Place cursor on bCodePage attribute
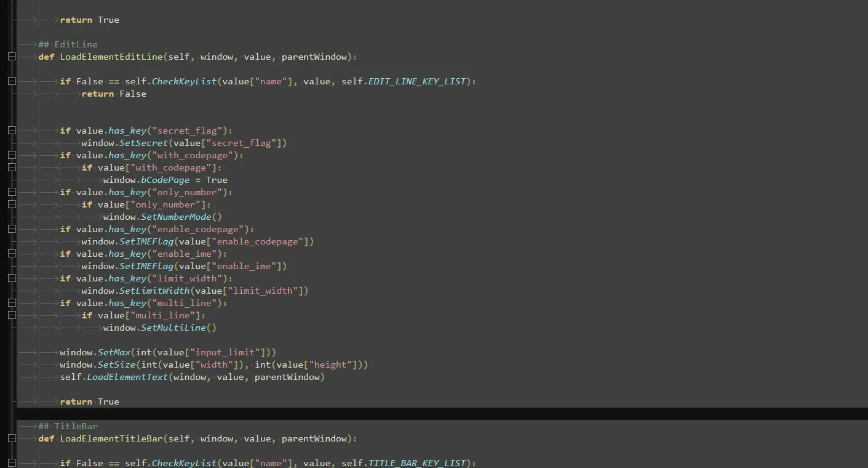Screen dimensions: 868x468 [x=162, y=180]
